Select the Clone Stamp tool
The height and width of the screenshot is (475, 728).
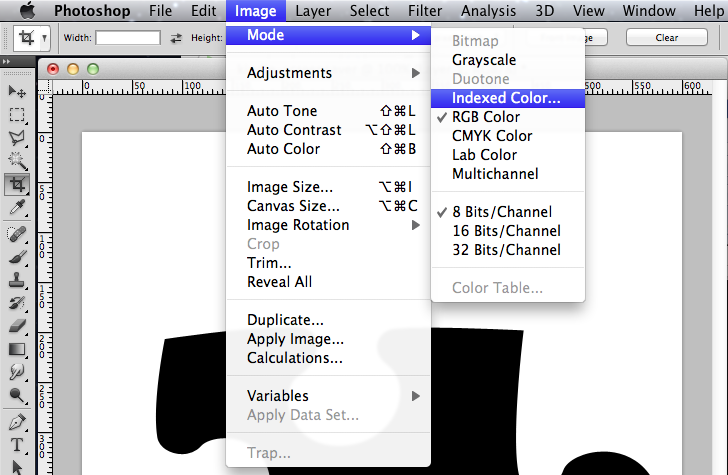17,280
